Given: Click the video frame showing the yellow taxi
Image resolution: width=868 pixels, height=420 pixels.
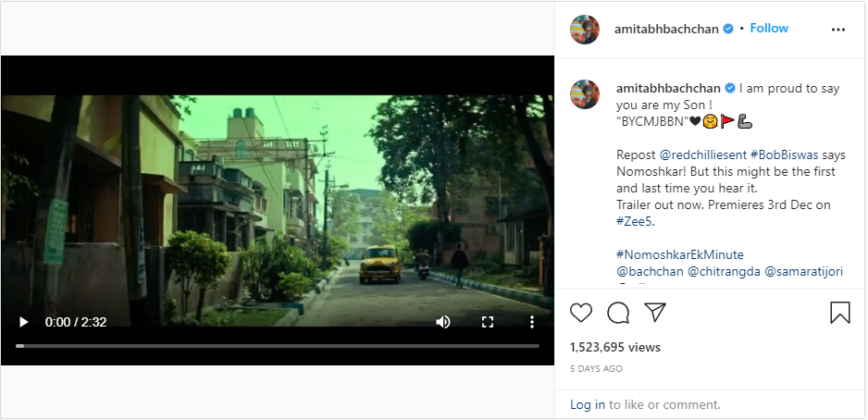Looking at the screenshot, I should [278, 210].
